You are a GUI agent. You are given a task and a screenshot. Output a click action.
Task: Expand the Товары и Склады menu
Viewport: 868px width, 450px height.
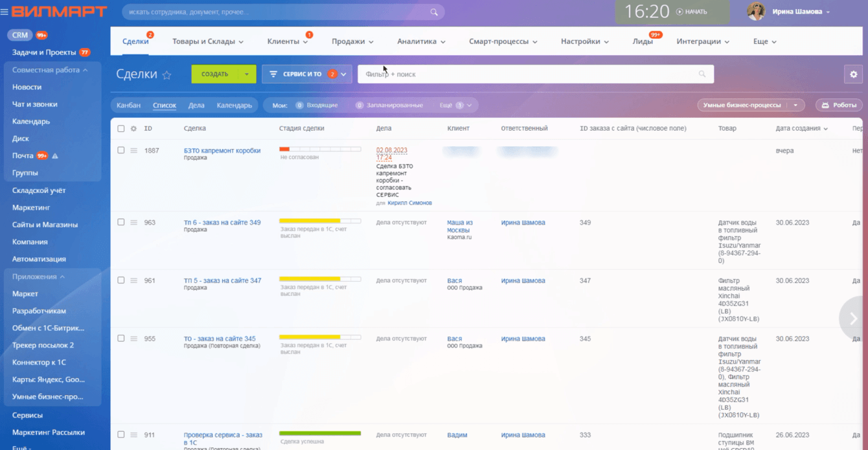tap(208, 41)
